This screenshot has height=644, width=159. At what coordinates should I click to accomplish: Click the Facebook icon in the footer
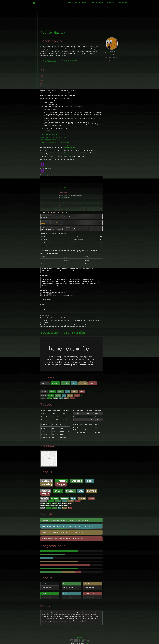80,641
